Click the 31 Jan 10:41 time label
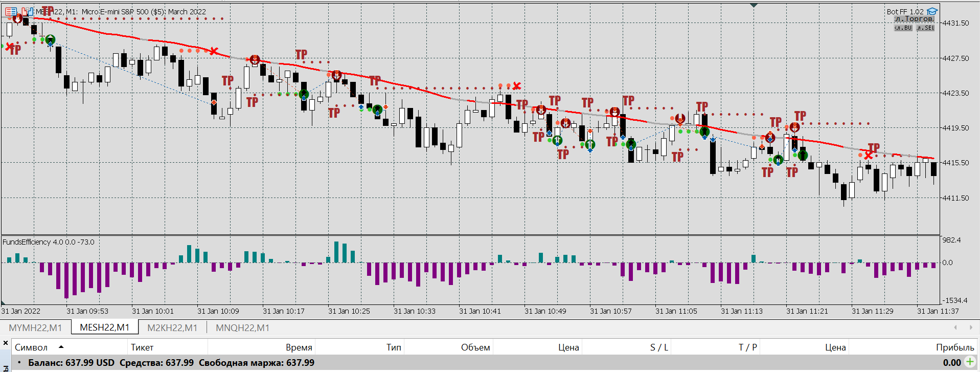Screen dimensions: 980x372 pos(480,311)
